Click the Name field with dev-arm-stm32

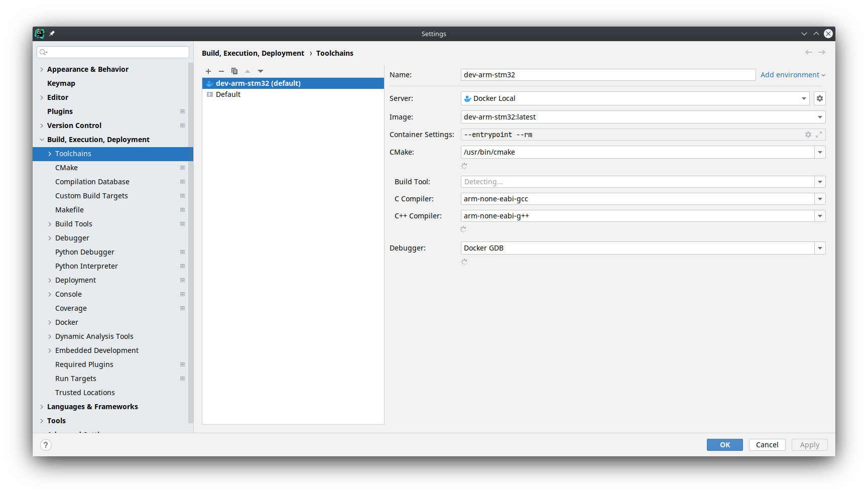pyautogui.click(x=608, y=75)
